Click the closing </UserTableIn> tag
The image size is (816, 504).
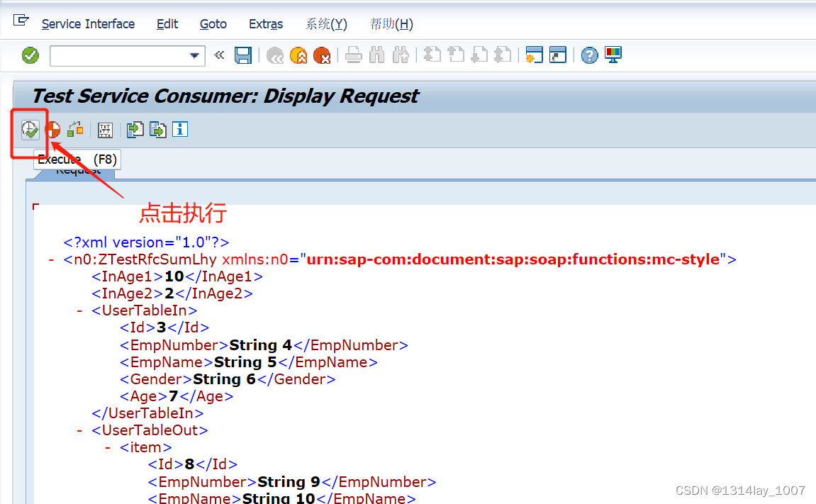click(147, 413)
